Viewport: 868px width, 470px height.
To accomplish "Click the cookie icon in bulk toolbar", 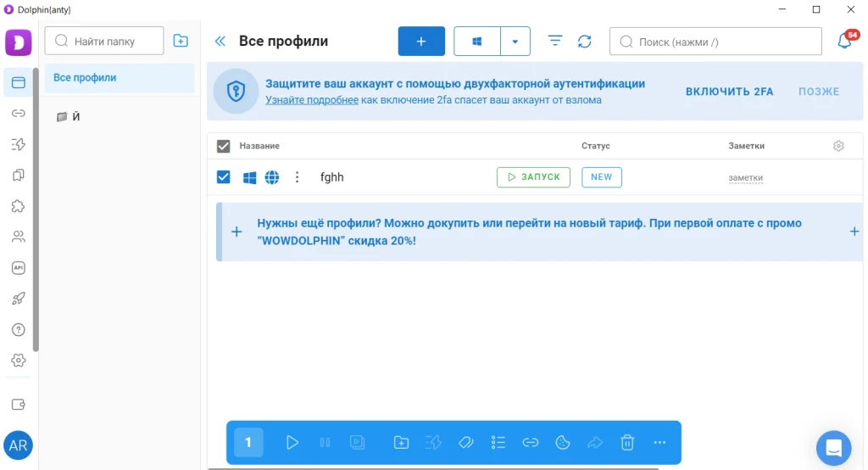I will pos(563,442).
